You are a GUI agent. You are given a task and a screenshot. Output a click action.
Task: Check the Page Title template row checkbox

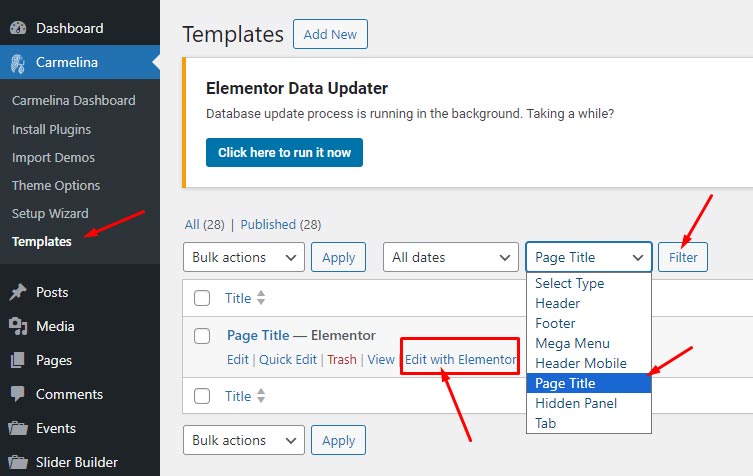pos(202,336)
